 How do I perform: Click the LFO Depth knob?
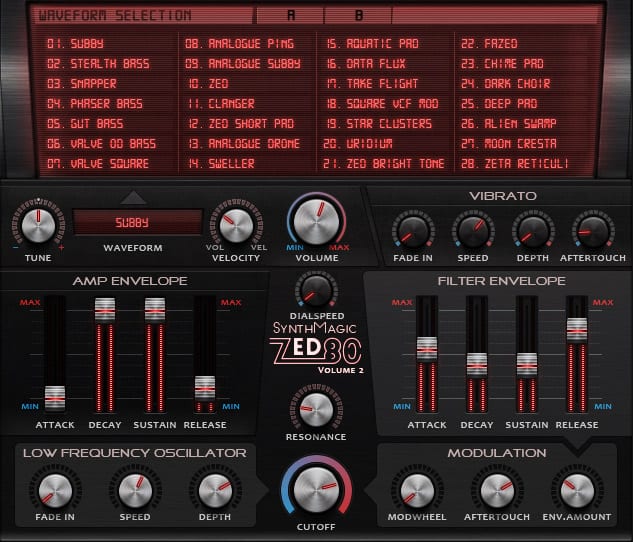(215, 491)
